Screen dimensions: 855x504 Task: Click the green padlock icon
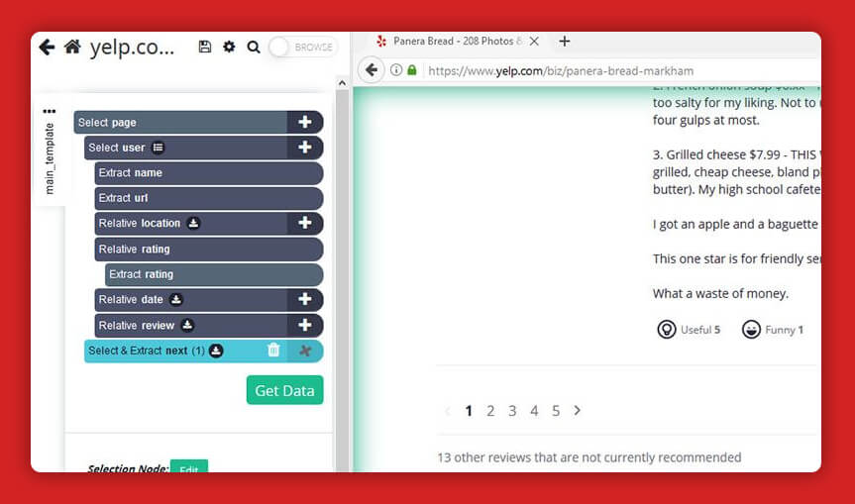pos(412,70)
